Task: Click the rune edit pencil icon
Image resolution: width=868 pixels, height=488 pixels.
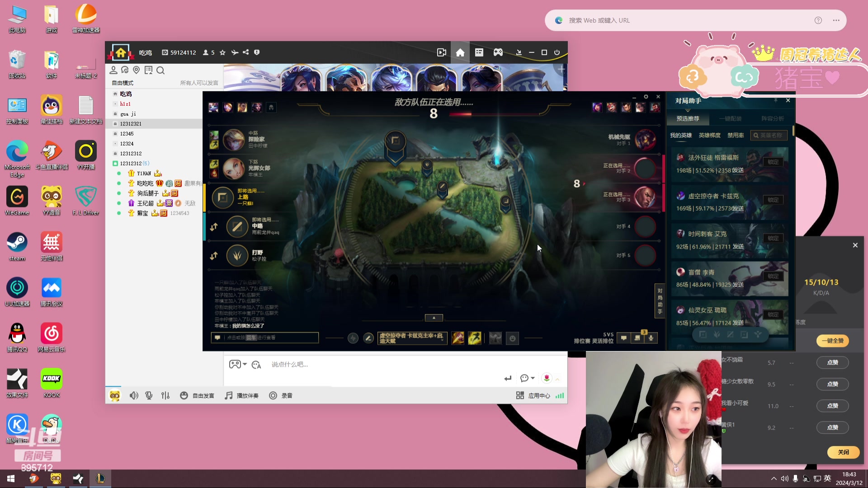Action: tap(368, 338)
